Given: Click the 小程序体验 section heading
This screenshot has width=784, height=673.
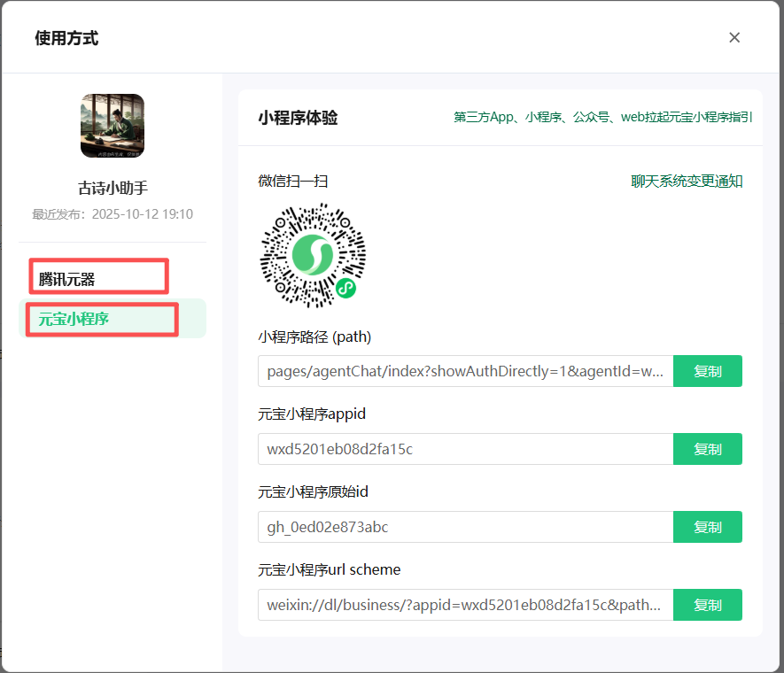Looking at the screenshot, I should tap(298, 118).
